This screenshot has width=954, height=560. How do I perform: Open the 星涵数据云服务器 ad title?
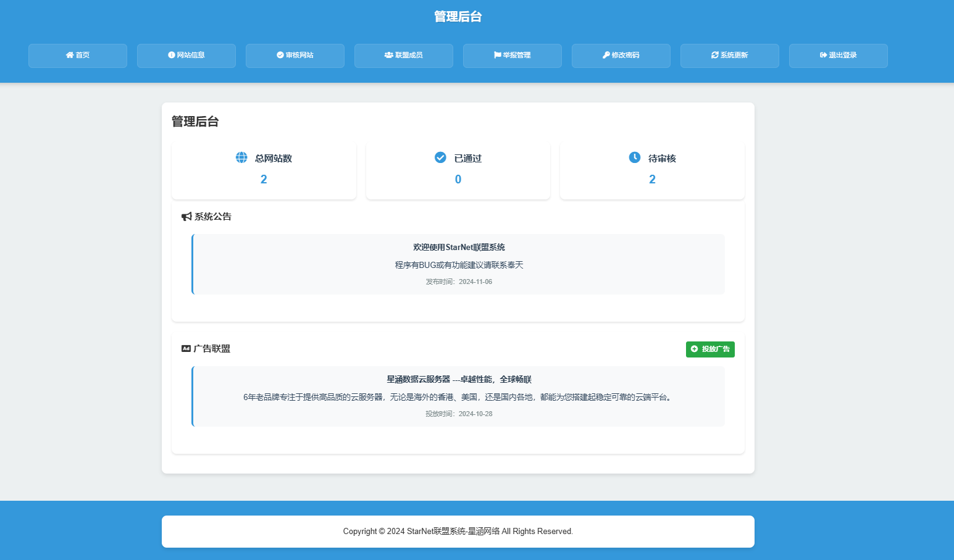tap(459, 379)
